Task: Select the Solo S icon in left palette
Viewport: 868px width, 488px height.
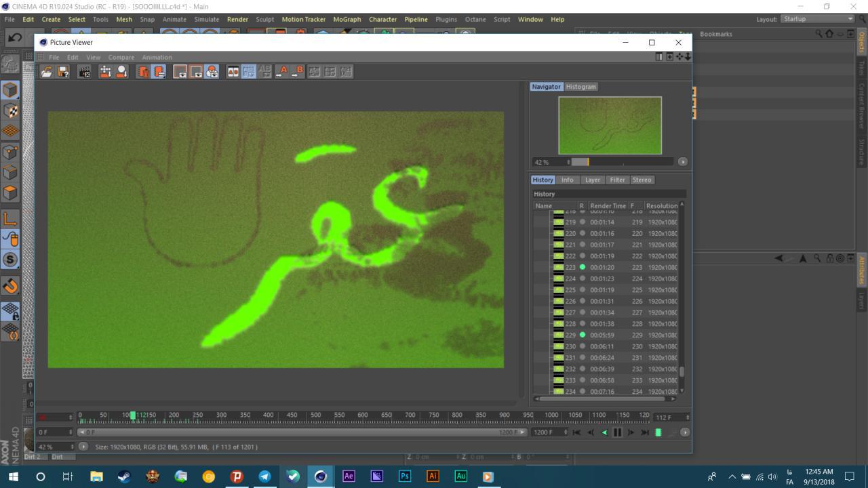Action: point(10,260)
